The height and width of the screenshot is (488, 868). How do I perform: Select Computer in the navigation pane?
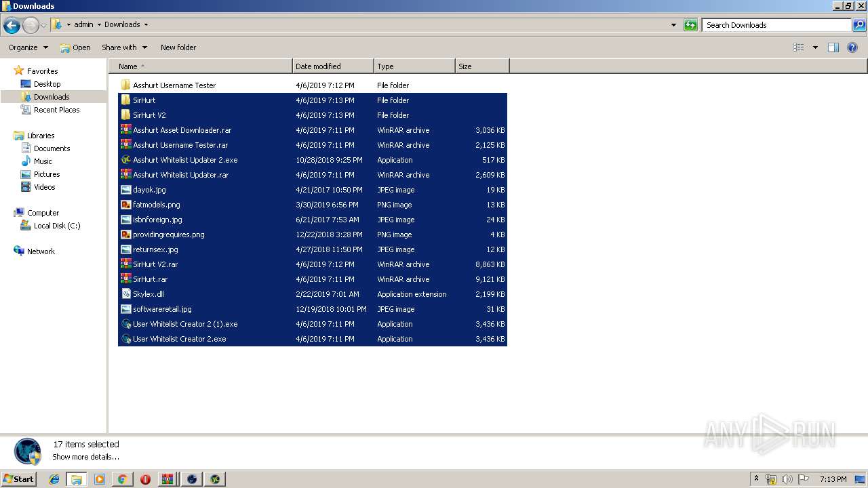click(43, 213)
